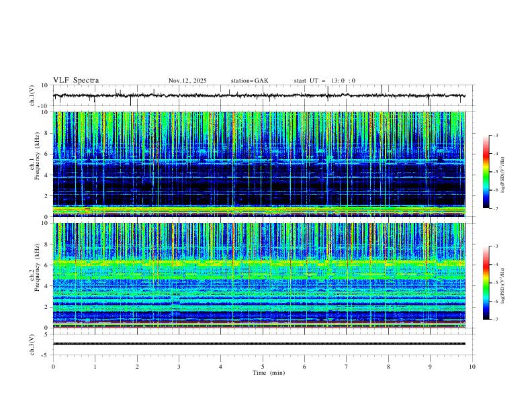Click the 'station=GAK' label
The width and height of the screenshot is (532, 411).
pos(249,81)
